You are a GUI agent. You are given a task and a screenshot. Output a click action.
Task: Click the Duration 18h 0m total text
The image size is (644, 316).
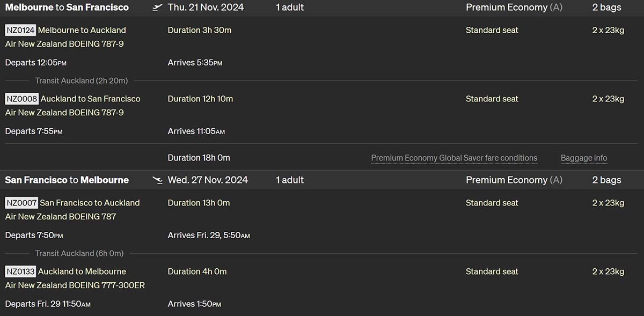[199, 158]
